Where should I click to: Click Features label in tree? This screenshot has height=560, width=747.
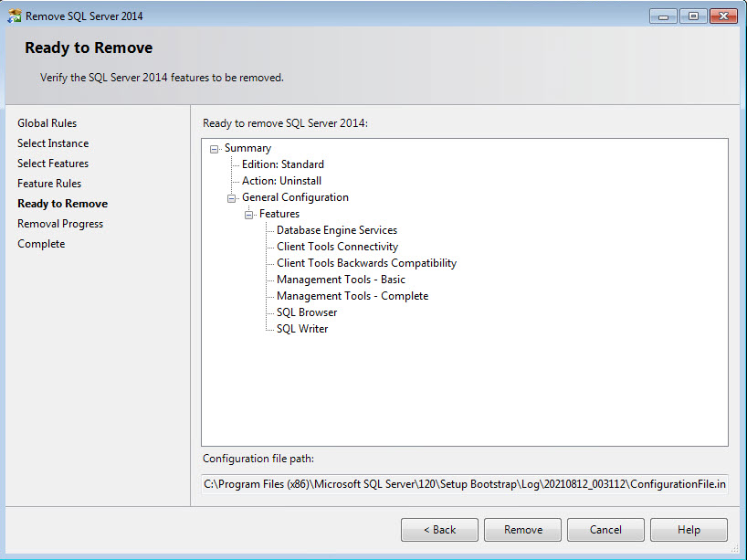pyautogui.click(x=279, y=214)
